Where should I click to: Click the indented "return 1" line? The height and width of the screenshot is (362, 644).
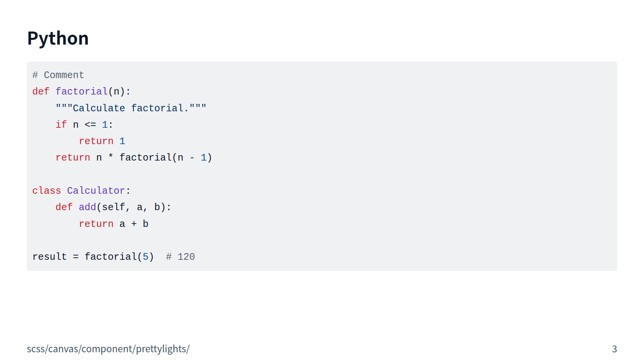click(x=102, y=141)
